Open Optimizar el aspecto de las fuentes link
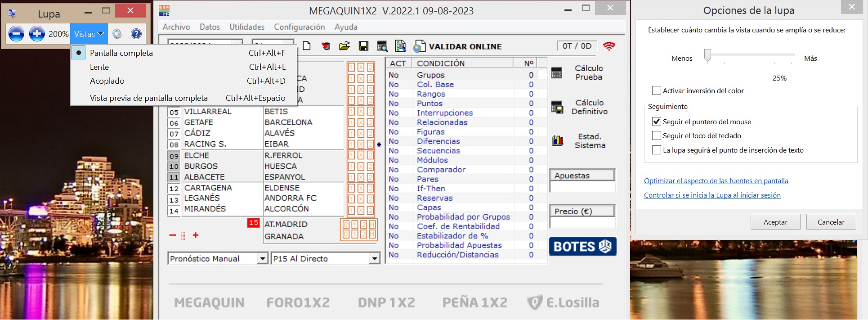This screenshot has height=320, width=868. coord(716,180)
